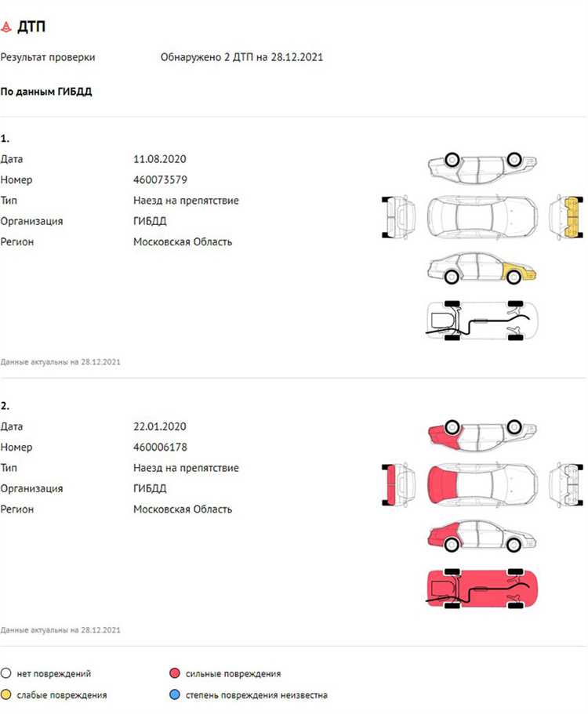Click accident number 460073579
588x714 pixels.
pos(160,179)
